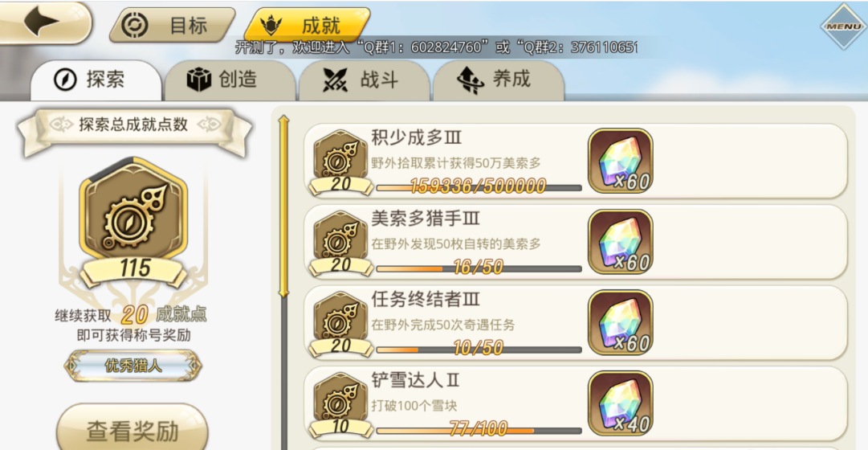
Task: Click the gem reward for 美索多猎手Ⅲ
Action: 620,242
